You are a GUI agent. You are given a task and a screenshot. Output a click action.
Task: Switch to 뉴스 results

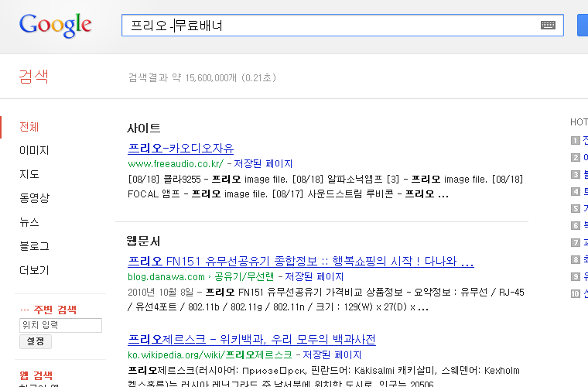point(29,222)
